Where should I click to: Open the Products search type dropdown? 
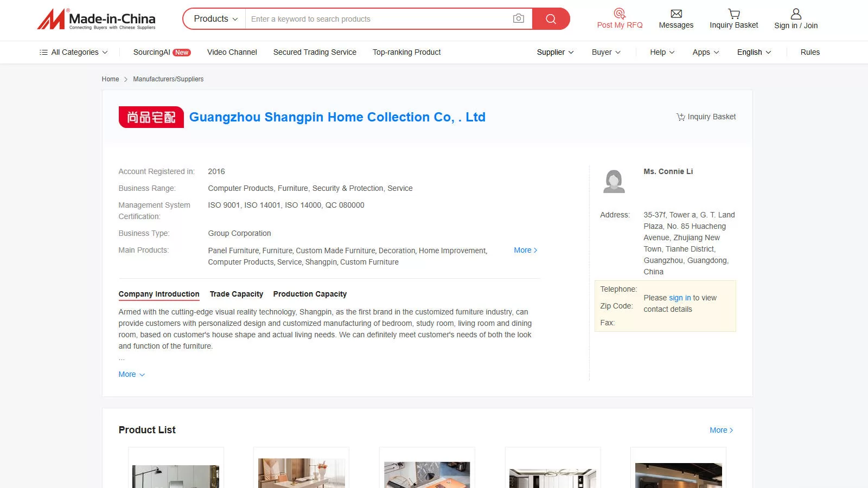coord(215,19)
